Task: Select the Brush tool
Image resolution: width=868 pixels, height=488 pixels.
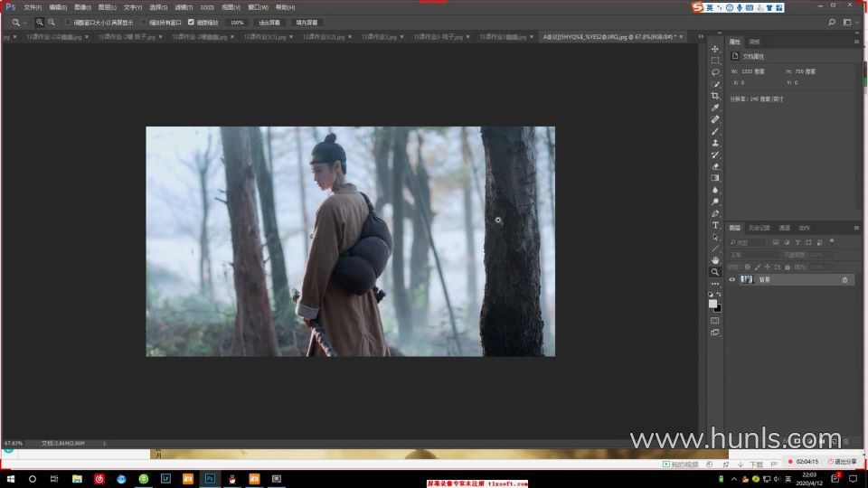Action: [715, 131]
